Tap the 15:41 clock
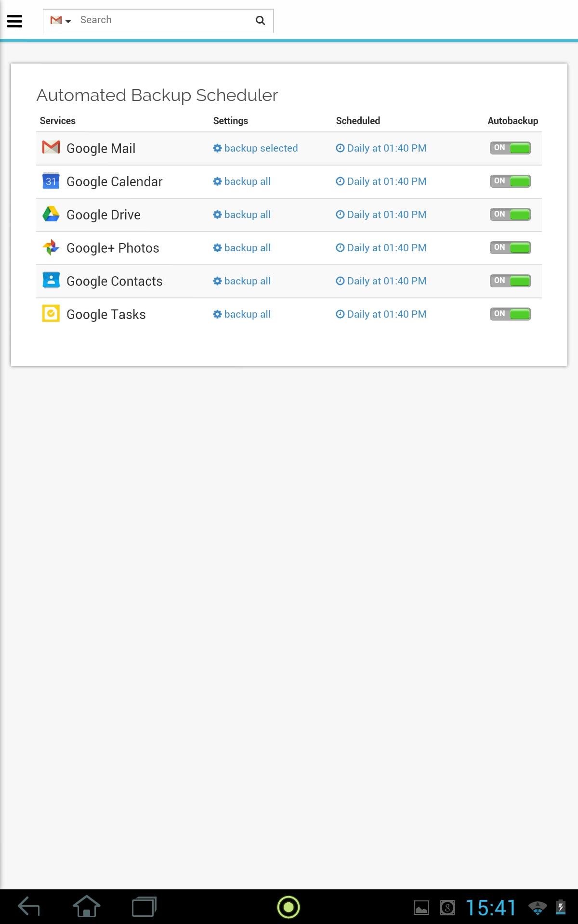 tap(491, 908)
